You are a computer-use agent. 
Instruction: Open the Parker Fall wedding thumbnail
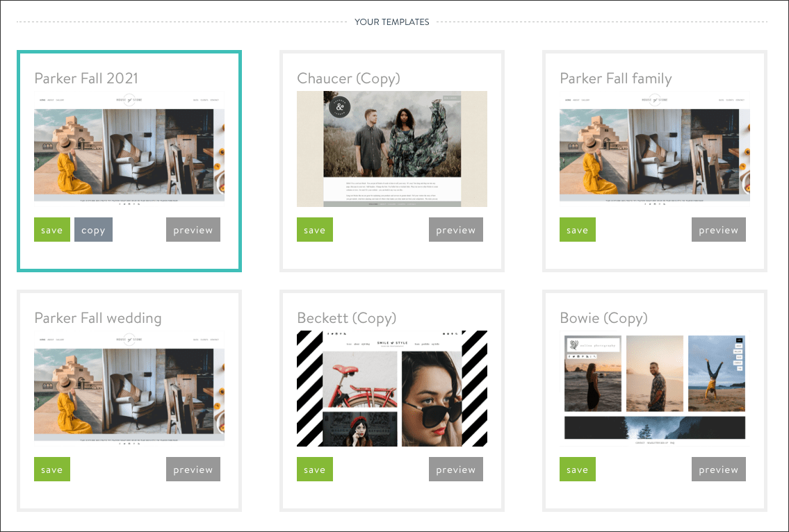click(129, 388)
